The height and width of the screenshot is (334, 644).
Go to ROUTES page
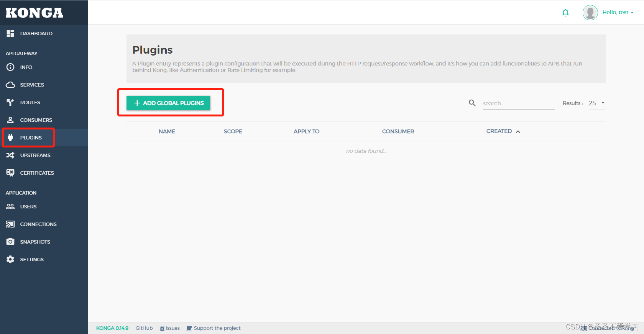(x=44, y=102)
